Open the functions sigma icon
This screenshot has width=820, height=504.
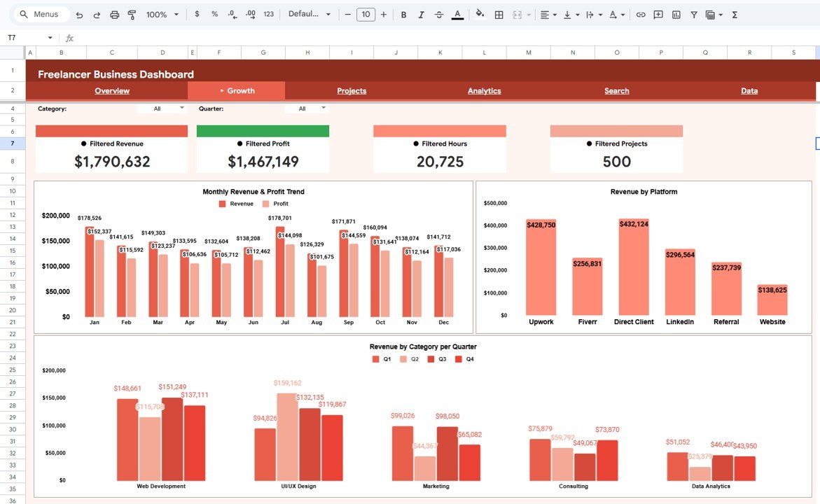point(735,14)
